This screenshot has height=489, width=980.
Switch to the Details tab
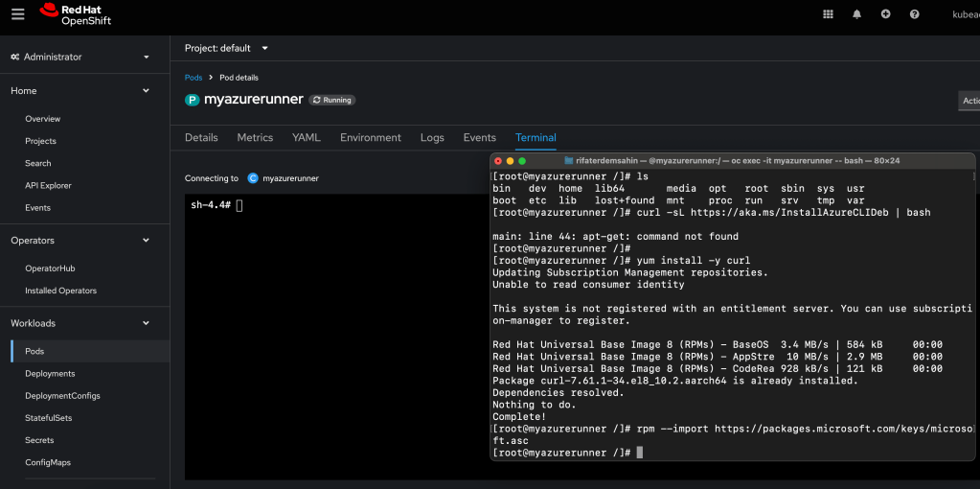tap(201, 137)
